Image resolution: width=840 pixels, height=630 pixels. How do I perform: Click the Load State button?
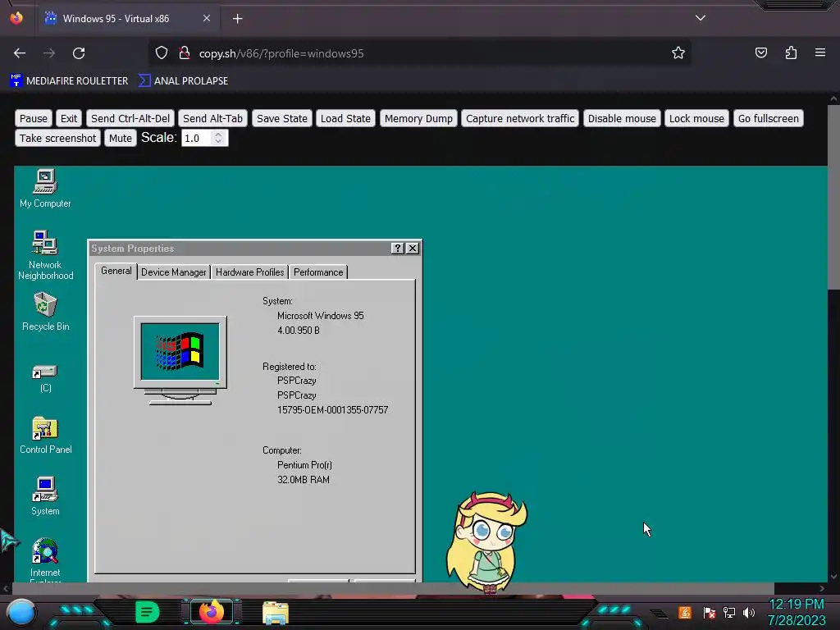click(345, 118)
